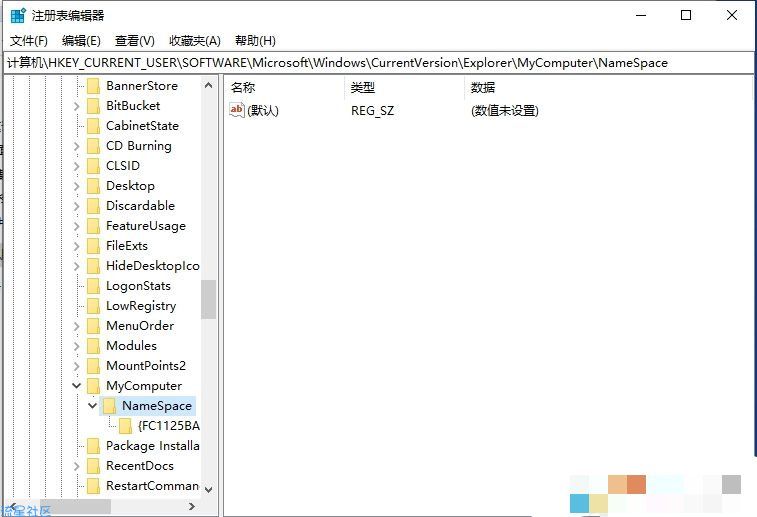The height and width of the screenshot is (517, 757).
Task: Open the 文件(F) menu
Action: (x=29, y=41)
